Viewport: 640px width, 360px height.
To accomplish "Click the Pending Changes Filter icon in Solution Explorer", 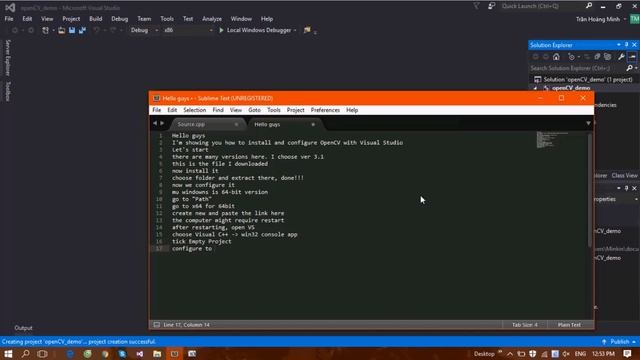I will coord(571,57).
